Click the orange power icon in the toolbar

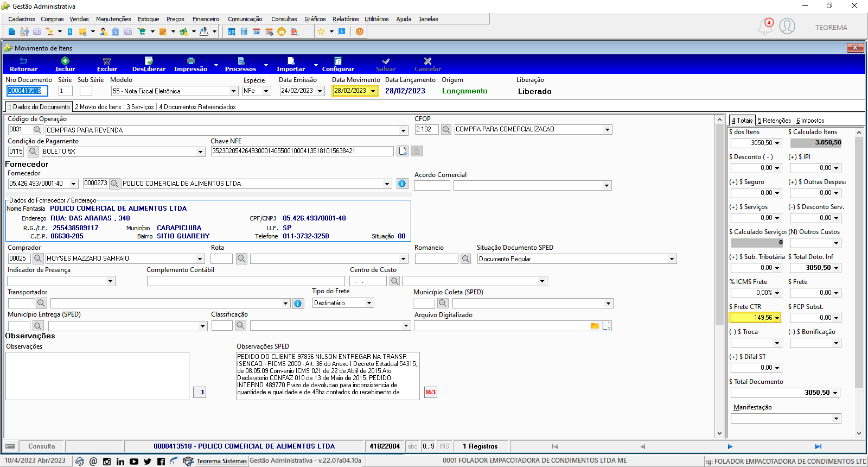tap(360, 31)
